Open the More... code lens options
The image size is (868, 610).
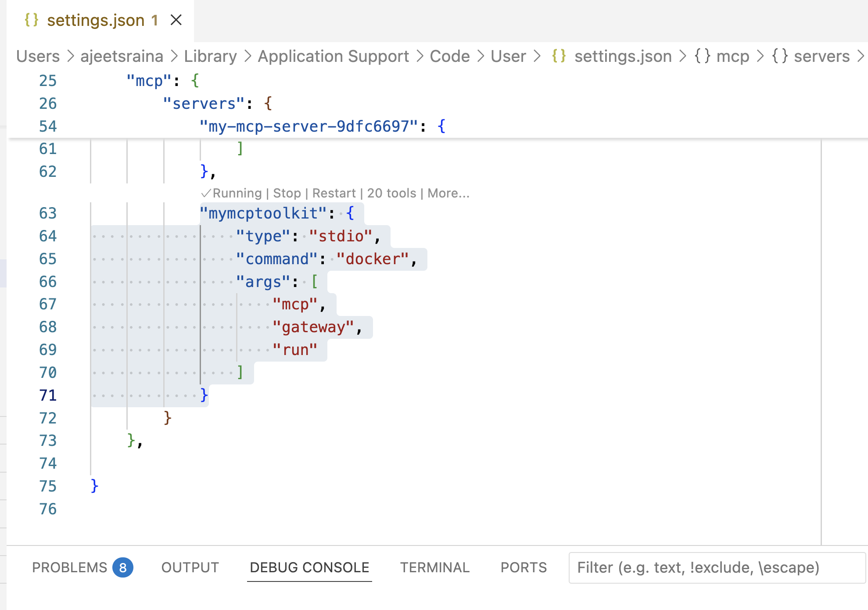[448, 193]
